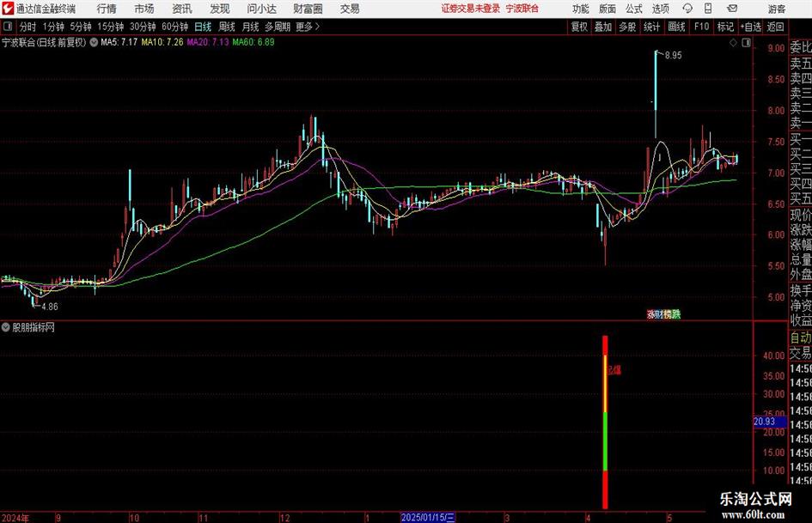Open the 选项 menu
This screenshot has height=523, width=812.
tap(660, 9)
